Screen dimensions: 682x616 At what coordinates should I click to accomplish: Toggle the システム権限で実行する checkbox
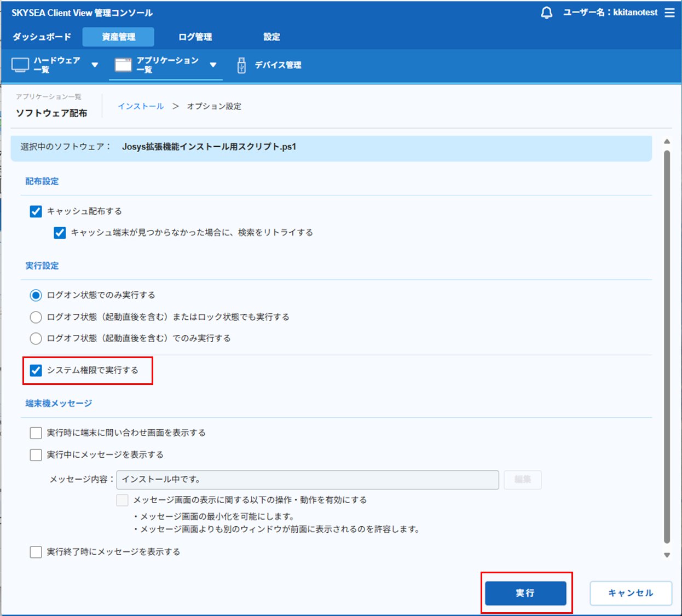pyautogui.click(x=36, y=371)
